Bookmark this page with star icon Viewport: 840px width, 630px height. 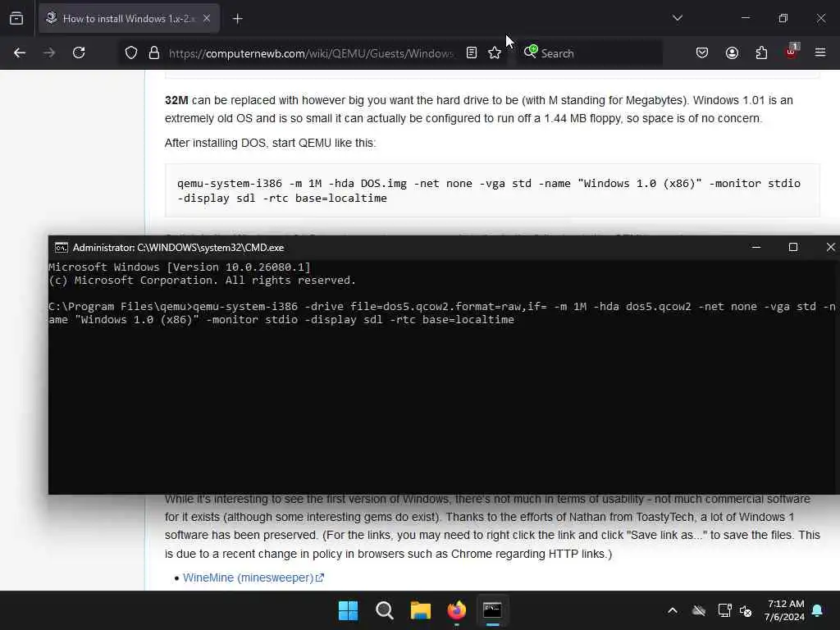[495, 52]
